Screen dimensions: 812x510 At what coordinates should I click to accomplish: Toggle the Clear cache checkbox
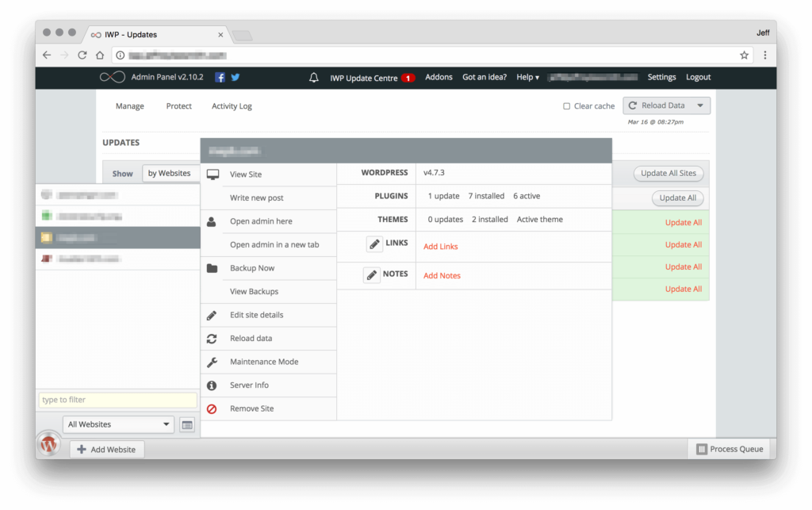tap(566, 106)
